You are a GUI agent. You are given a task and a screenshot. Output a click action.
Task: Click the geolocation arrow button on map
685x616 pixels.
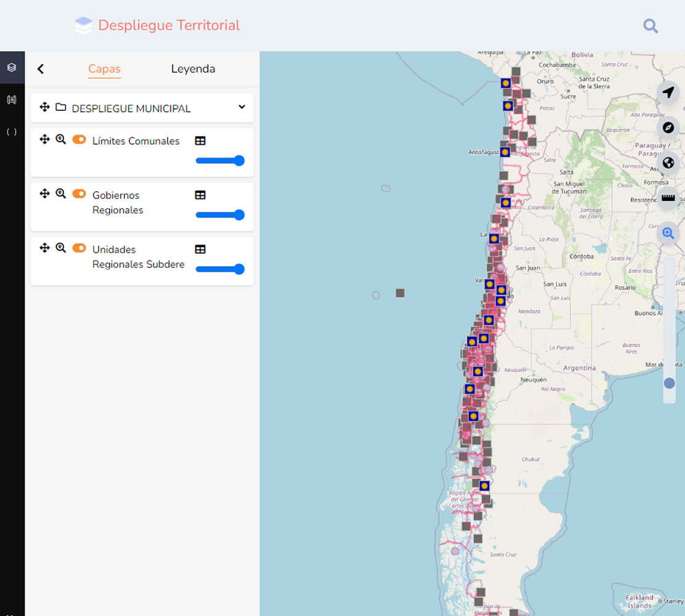point(668,92)
